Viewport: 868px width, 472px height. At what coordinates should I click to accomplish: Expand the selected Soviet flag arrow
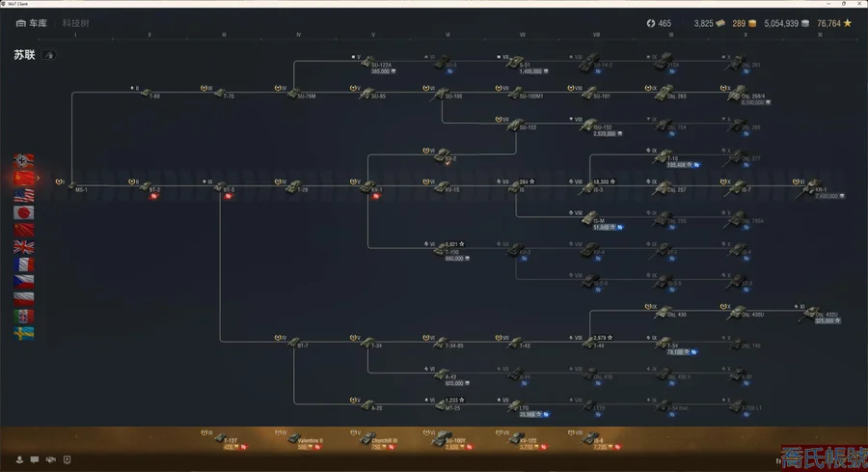39,178
